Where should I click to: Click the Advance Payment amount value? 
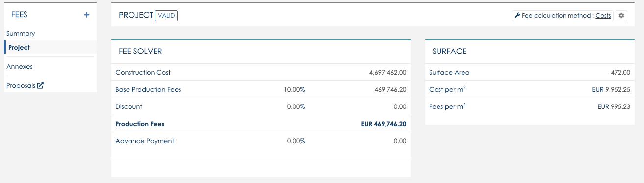400,141
